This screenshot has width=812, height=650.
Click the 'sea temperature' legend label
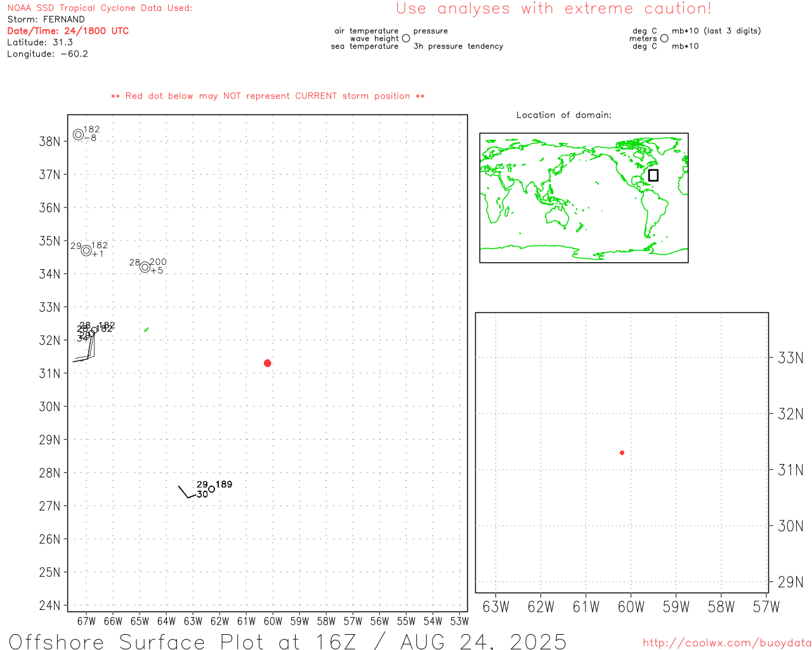coord(365,46)
